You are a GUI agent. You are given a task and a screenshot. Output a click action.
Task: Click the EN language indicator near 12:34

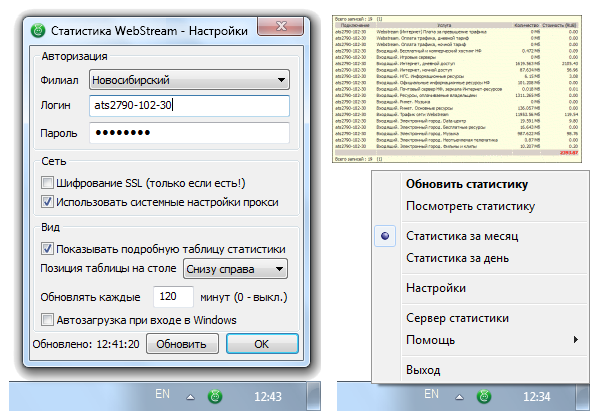[x=431, y=394]
